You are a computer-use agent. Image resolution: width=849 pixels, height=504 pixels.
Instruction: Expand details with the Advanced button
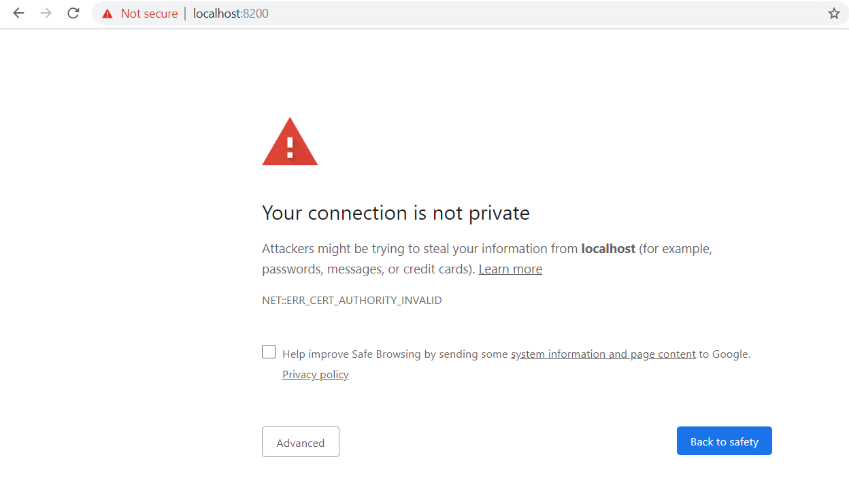point(301,442)
